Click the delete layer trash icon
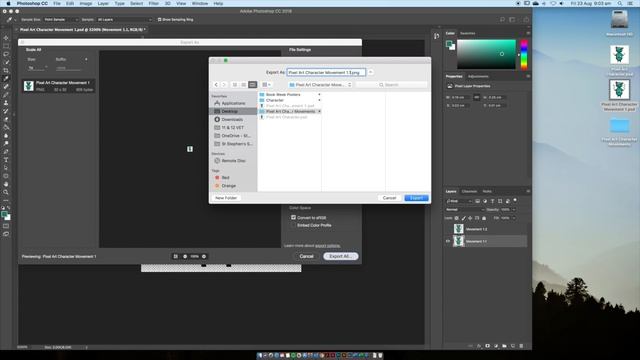 pos(521,346)
